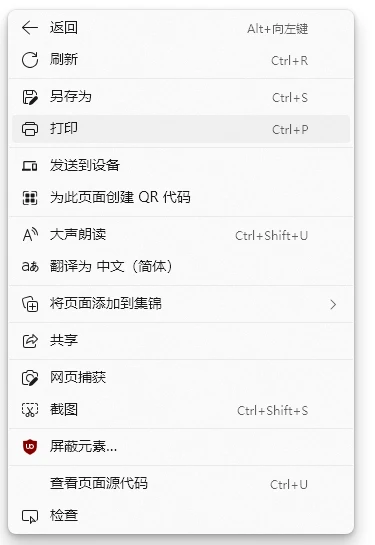Click the printer icon beside 打印

tap(30, 129)
